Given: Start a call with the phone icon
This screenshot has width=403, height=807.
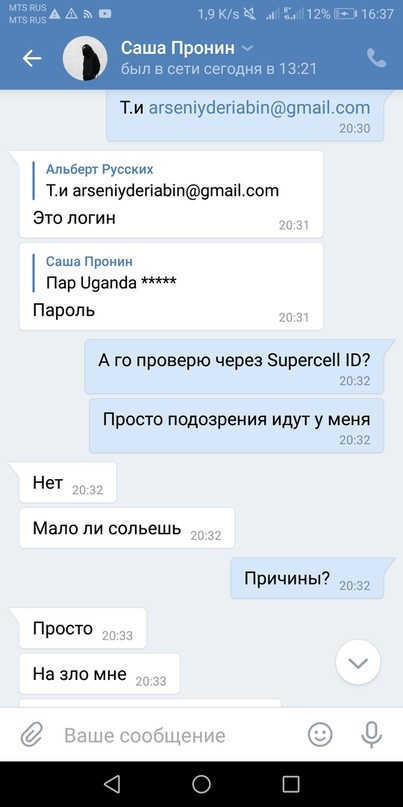Looking at the screenshot, I should (376, 58).
